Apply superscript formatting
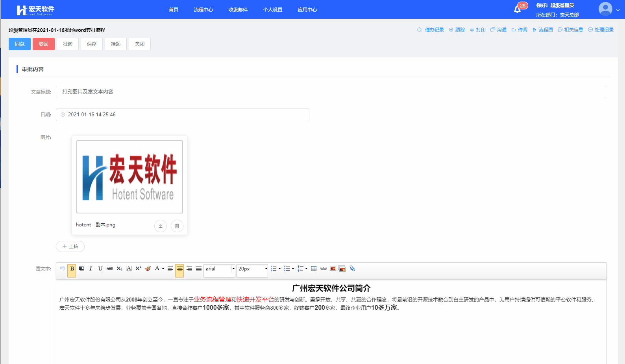 pos(138,268)
